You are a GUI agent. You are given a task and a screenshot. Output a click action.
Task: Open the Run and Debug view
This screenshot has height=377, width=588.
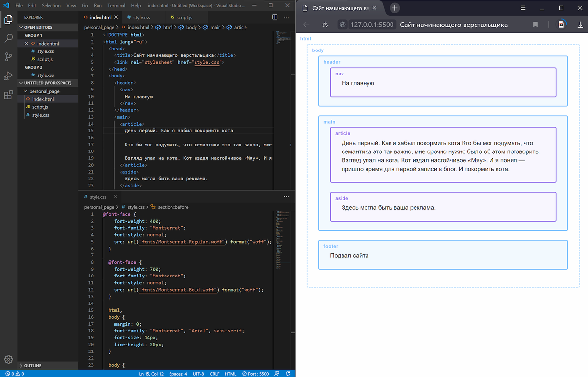pos(8,75)
